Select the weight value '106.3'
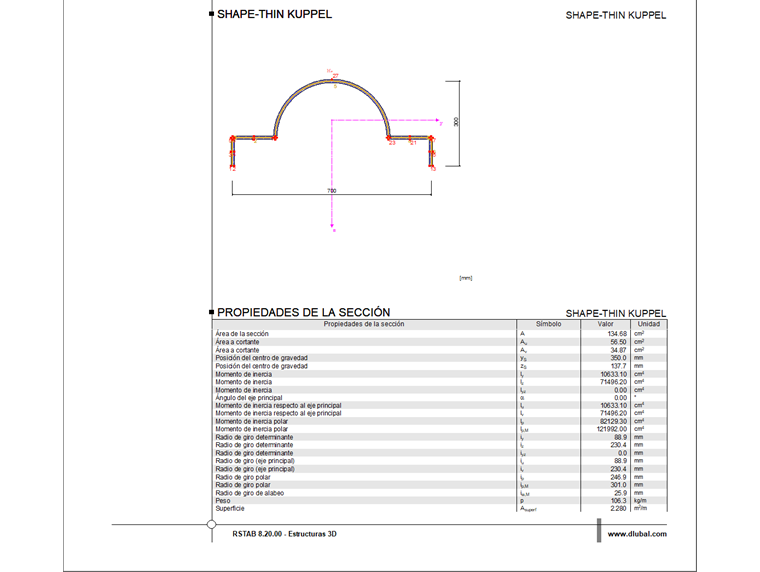This screenshot has height=572, width=760. pyautogui.click(x=618, y=501)
